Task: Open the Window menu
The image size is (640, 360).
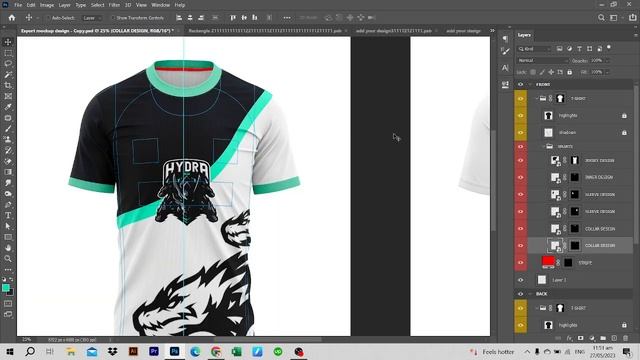Action: tap(160, 5)
